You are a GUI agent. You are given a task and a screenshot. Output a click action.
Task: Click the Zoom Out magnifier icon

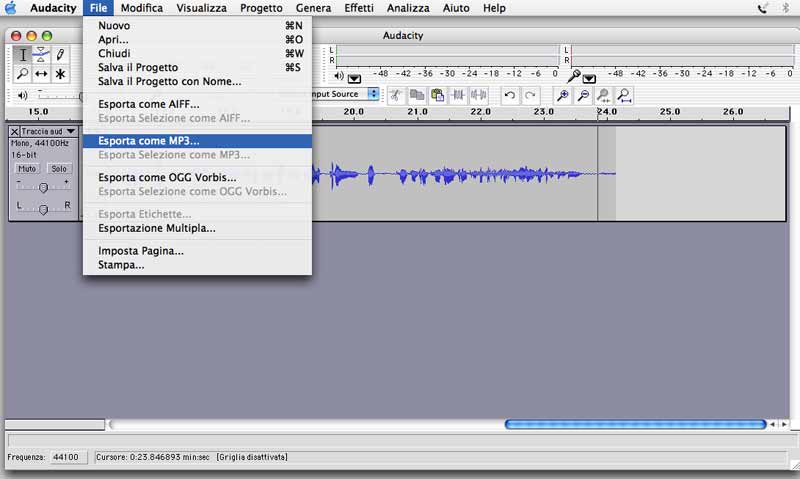583,95
